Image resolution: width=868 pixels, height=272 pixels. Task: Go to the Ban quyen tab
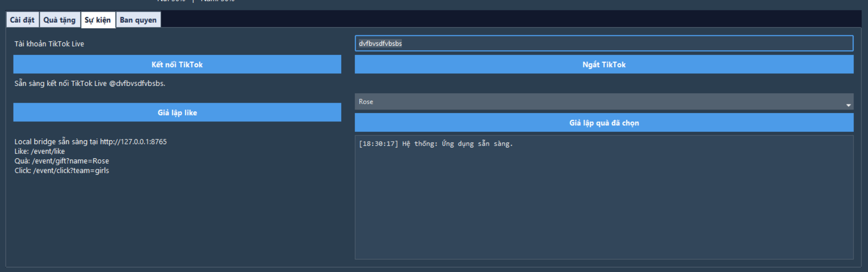point(138,20)
